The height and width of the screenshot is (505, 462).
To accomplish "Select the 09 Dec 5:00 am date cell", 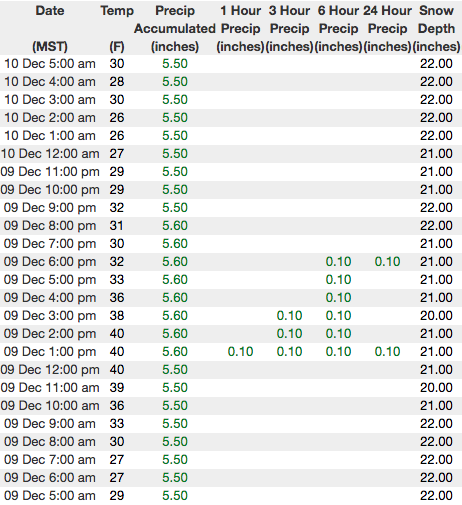I will coord(50,496).
